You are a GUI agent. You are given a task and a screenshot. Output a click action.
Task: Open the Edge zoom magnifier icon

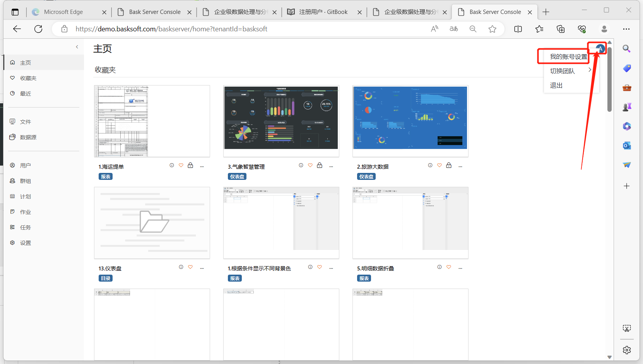pos(473,29)
